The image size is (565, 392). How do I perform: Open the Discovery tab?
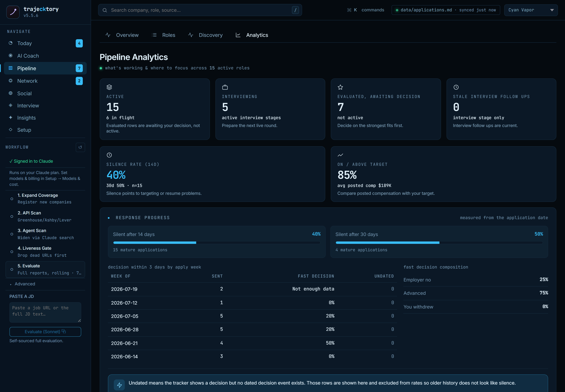[206, 35]
